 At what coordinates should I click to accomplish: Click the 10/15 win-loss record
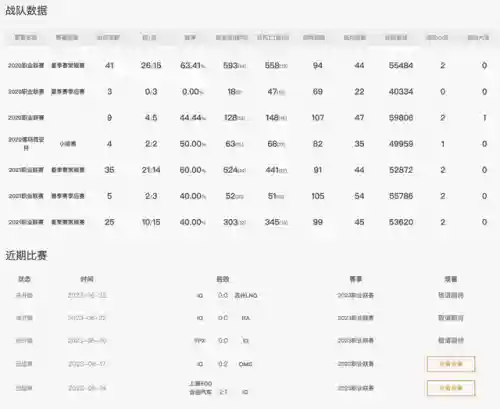tap(151, 222)
